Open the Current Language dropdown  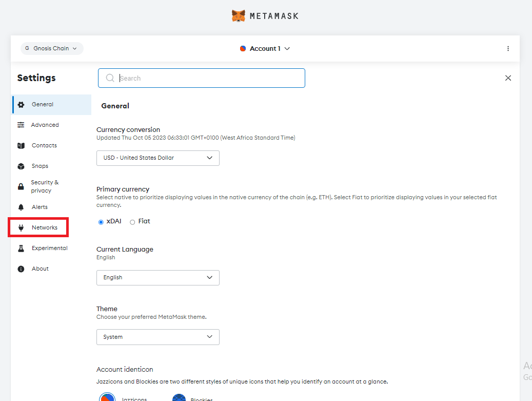coord(157,277)
